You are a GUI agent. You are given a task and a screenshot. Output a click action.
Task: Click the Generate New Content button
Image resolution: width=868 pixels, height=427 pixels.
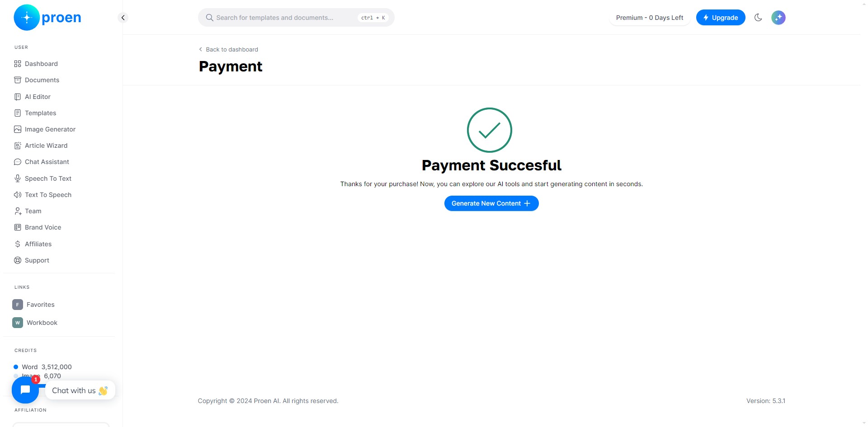tap(491, 203)
